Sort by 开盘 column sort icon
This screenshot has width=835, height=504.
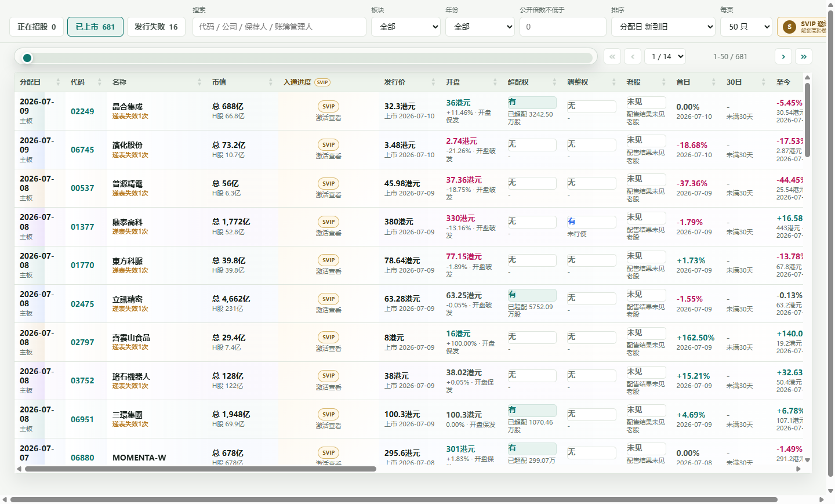(x=495, y=82)
